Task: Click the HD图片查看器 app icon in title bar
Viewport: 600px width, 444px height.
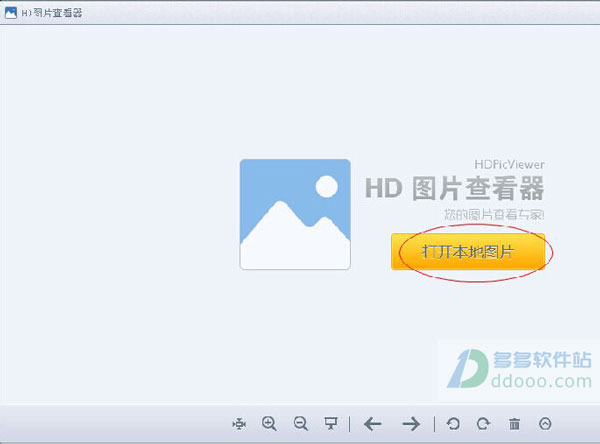Action: (x=11, y=13)
